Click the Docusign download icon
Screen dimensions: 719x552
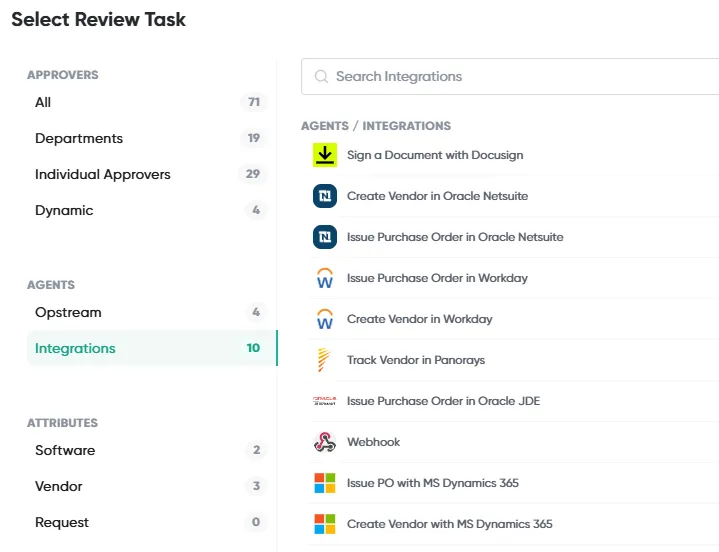click(325, 155)
